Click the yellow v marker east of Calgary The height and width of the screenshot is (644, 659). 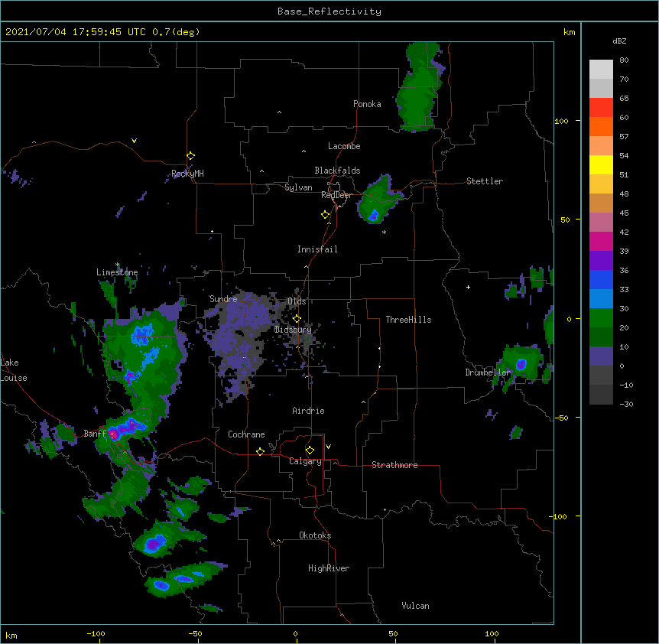tap(328, 447)
